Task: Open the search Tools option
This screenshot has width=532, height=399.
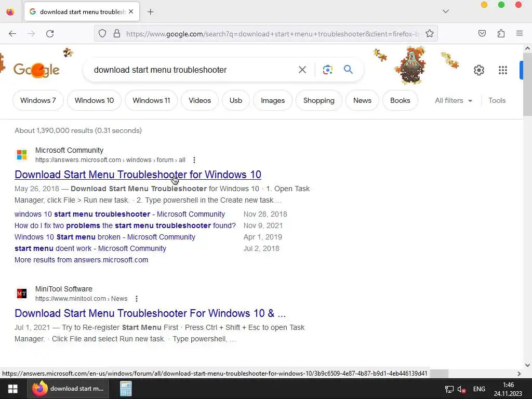Action: click(497, 100)
